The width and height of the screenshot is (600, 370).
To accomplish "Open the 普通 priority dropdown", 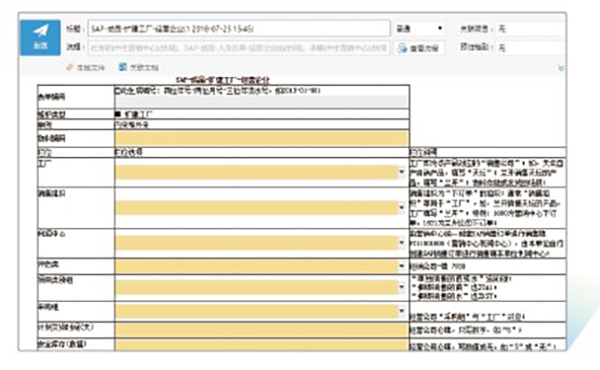I will (420, 29).
